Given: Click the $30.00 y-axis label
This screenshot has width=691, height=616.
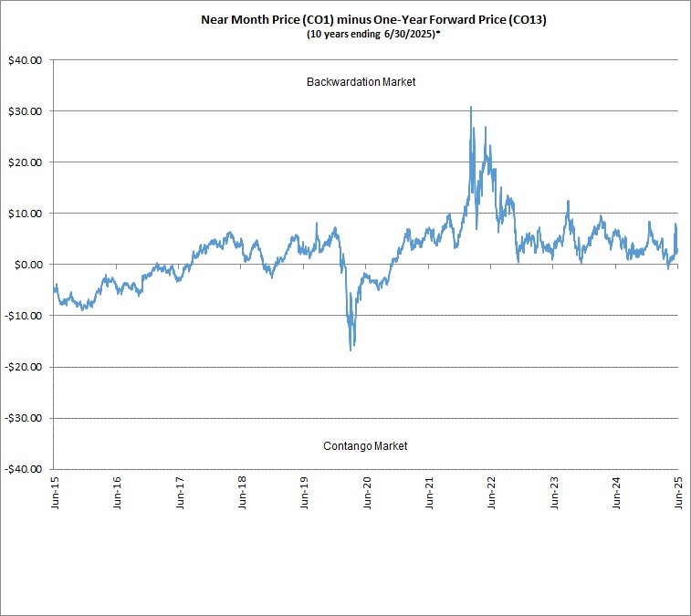Looking at the screenshot, I should pyautogui.click(x=26, y=111).
